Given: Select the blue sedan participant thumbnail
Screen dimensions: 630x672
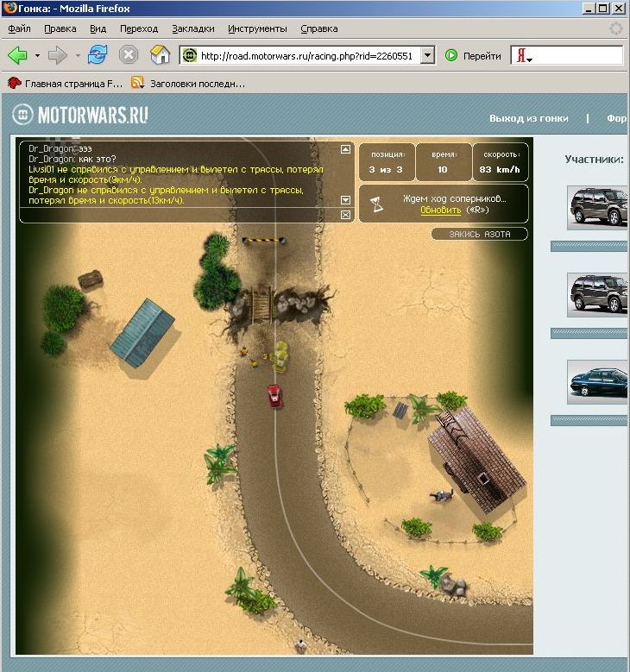Looking at the screenshot, I should click(x=597, y=382).
